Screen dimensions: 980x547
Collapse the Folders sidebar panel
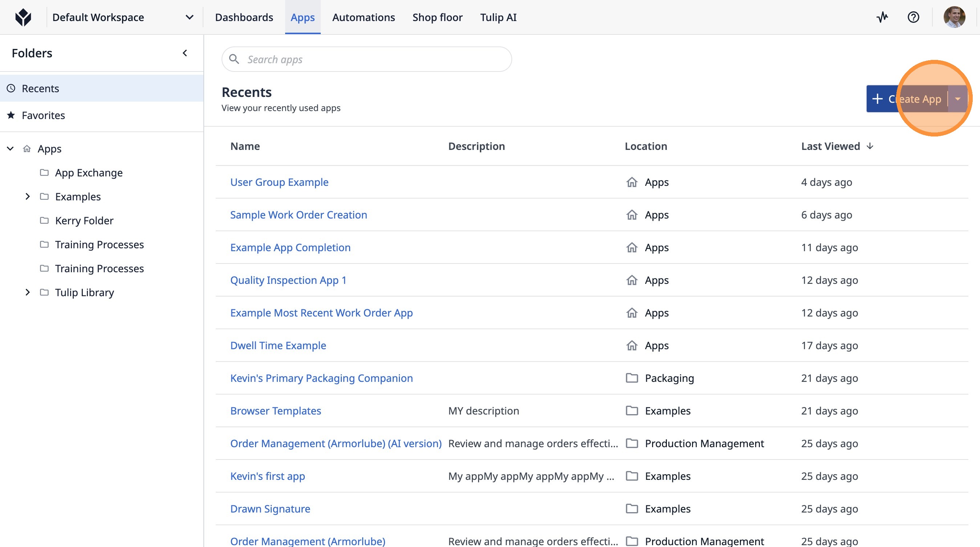tap(185, 53)
